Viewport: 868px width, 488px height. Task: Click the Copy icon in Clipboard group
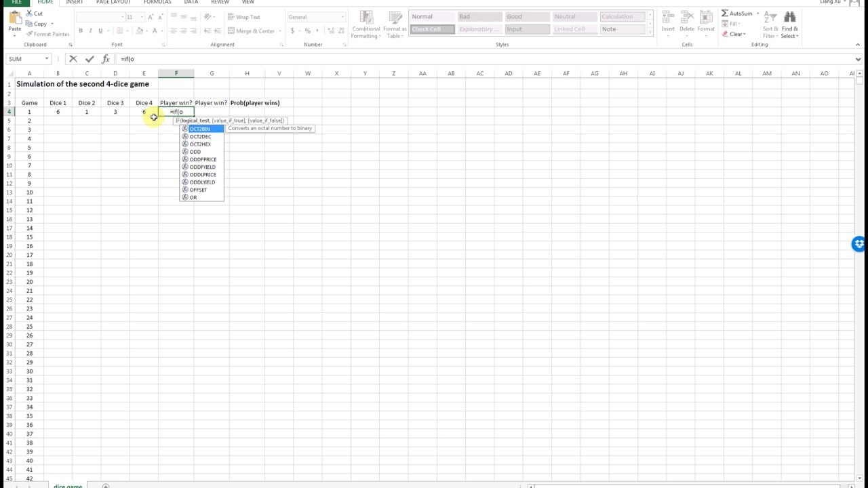[x=29, y=24]
